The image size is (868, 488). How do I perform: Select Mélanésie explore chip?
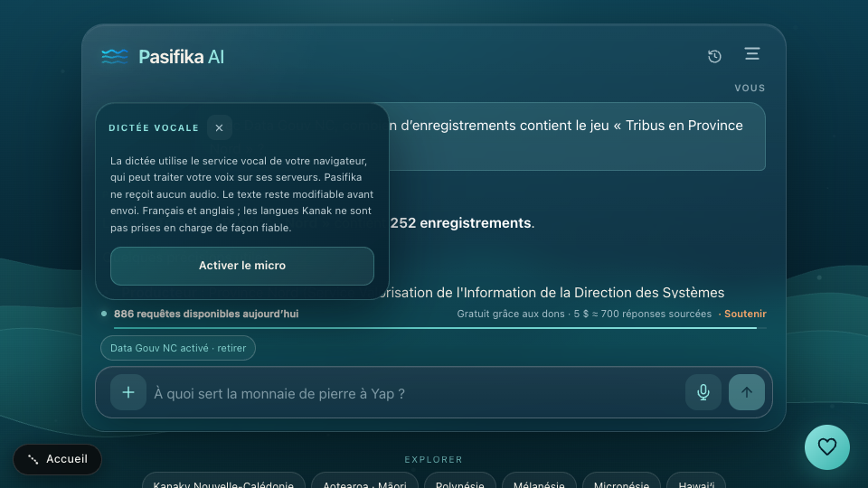tap(539, 482)
